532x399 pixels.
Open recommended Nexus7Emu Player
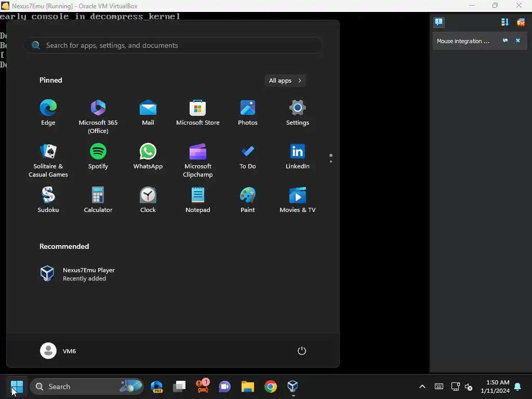coord(78,274)
